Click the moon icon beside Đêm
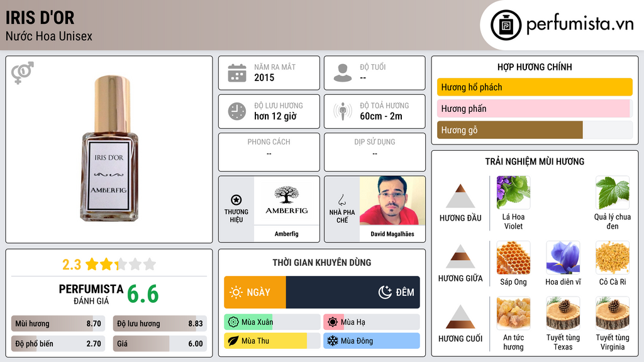 click(x=385, y=292)
